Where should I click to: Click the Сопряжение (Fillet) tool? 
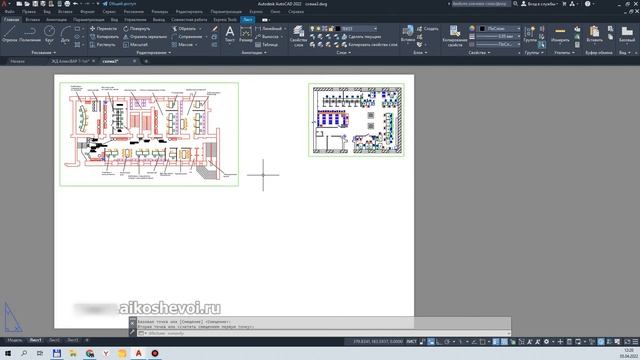click(x=187, y=37)
